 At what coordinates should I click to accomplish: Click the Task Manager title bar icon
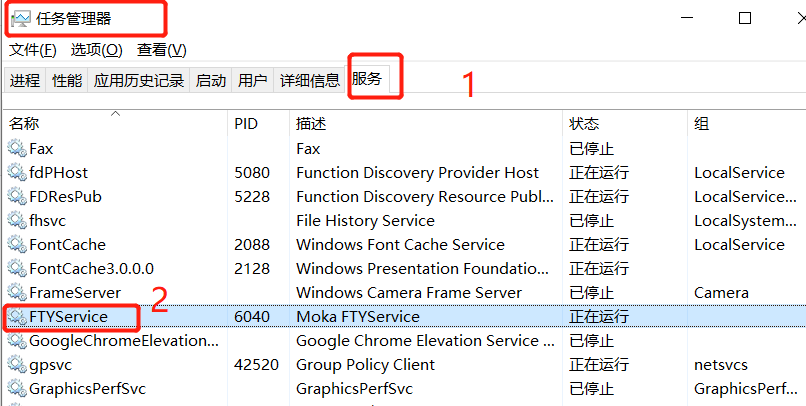(20, 18)
